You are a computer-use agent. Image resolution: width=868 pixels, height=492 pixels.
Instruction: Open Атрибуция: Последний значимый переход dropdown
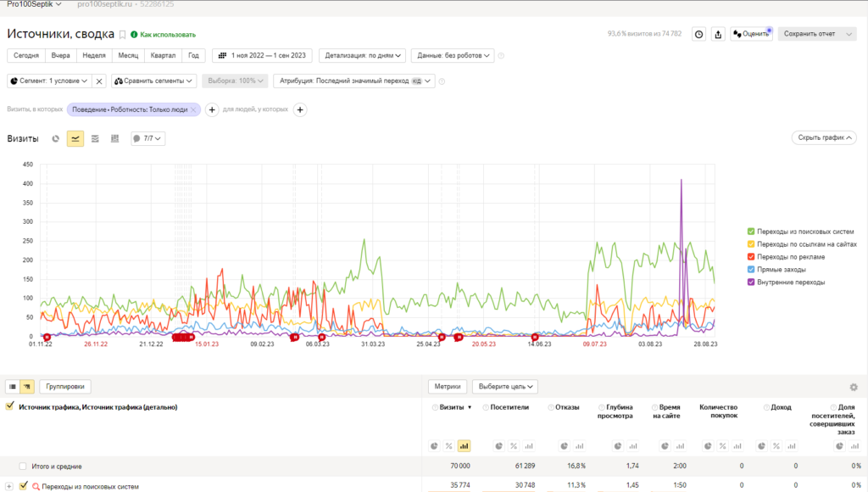tap(354, 81)
